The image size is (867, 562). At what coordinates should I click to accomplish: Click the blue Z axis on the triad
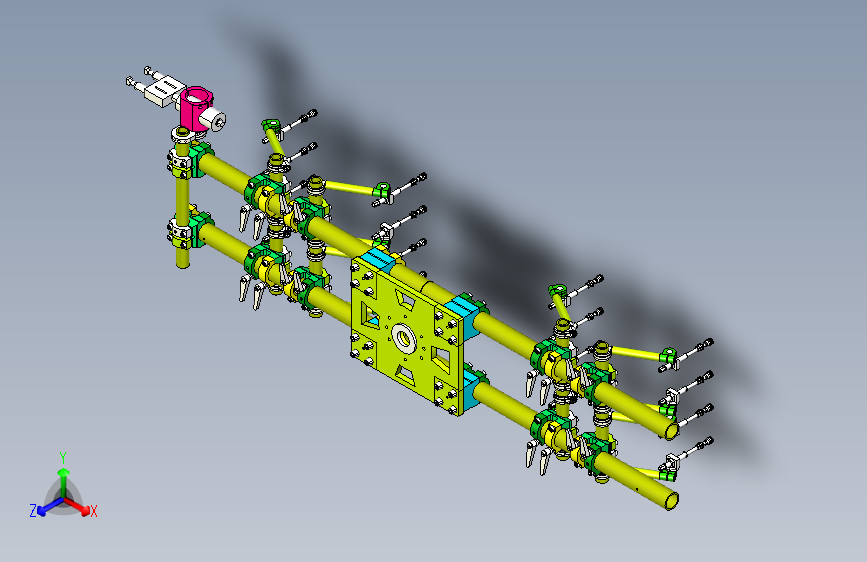[49, 507]
